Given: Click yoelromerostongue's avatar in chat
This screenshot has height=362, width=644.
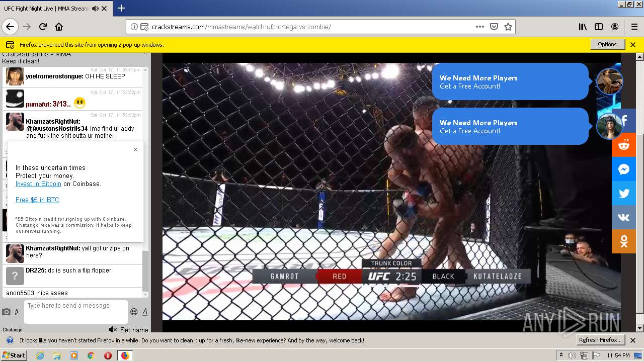Looking at the screenshot, I should 15,76.
